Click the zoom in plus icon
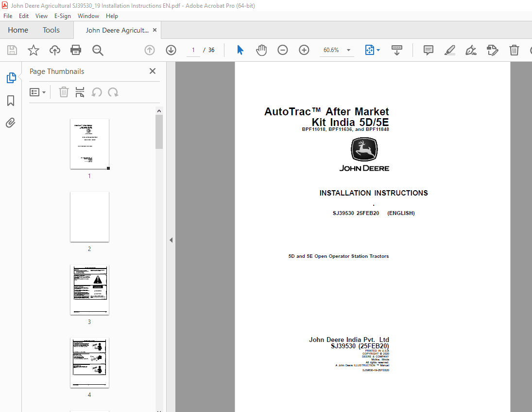This screenshot has height=412, width=532. (x=304, y=50)
